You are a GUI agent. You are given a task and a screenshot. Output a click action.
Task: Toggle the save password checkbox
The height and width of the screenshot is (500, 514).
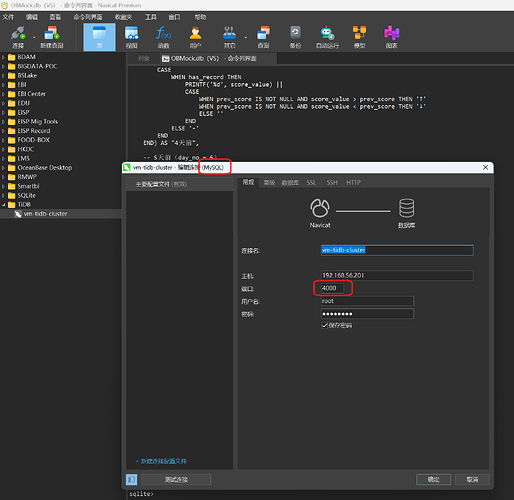(x=324, y=325)
